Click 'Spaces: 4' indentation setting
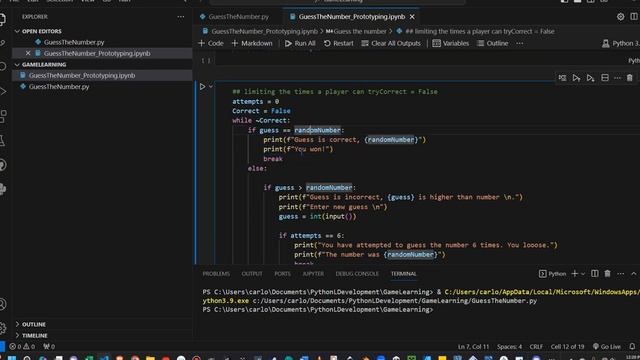This screenshot has height=360, width=640. pyautogui.click(x=509, y=347)
